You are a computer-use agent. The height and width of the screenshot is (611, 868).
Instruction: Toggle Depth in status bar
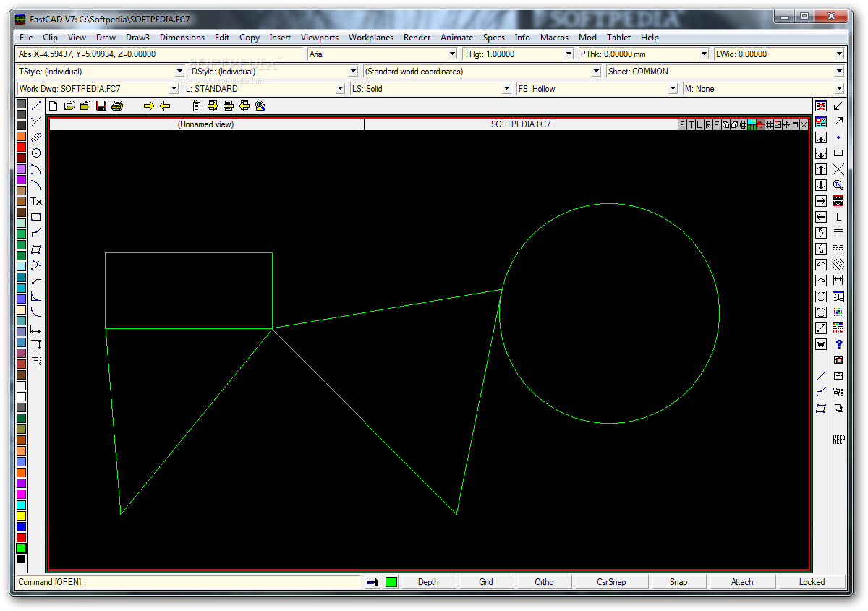(428, 581)
